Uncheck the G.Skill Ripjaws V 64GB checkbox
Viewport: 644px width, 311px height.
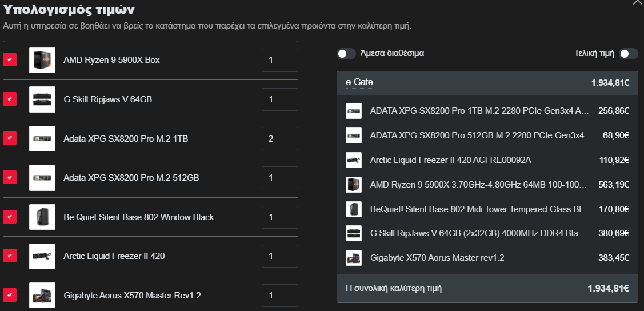coord(10,99)
